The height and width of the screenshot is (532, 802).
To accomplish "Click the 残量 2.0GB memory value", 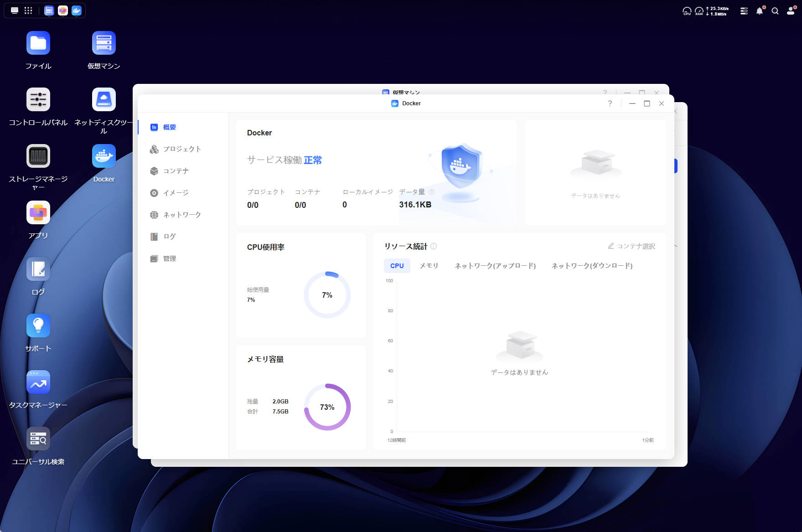I will [x=280, y=402].
